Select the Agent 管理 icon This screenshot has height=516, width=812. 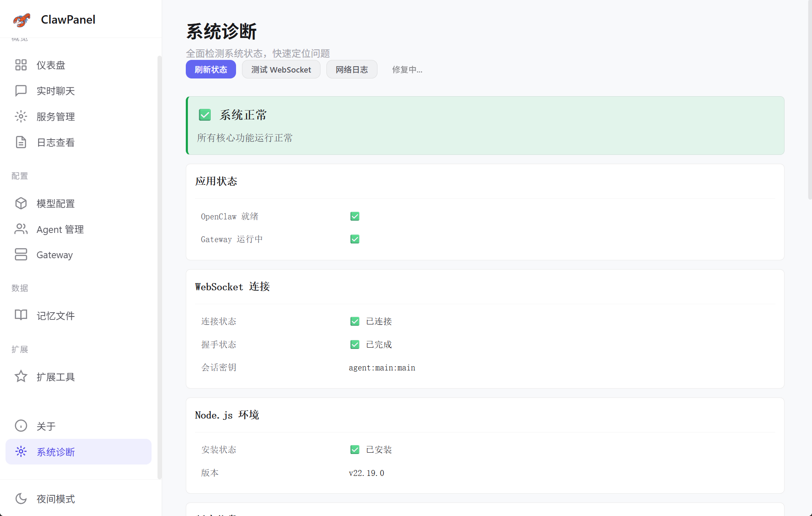coord(21,229)
